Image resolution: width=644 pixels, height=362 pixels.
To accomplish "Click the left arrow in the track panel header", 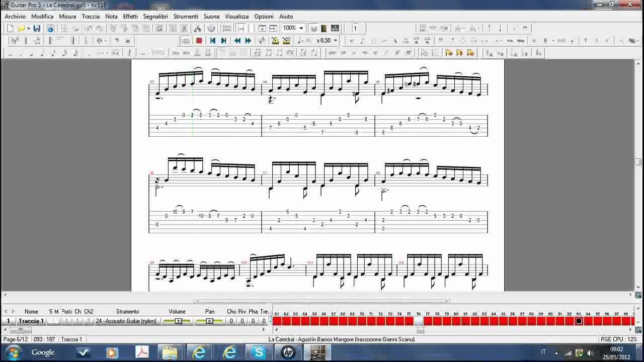I will point(6,312).
